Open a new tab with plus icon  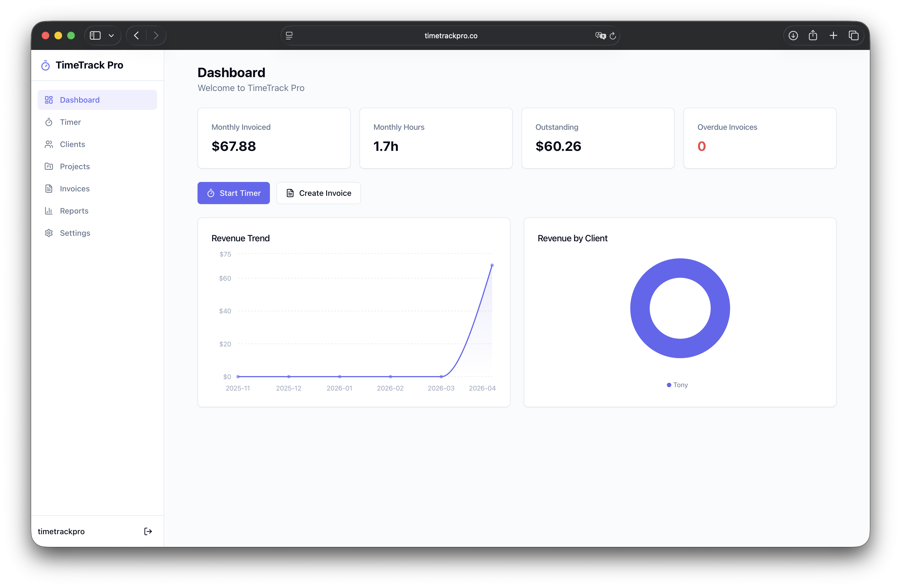[833, 36]
